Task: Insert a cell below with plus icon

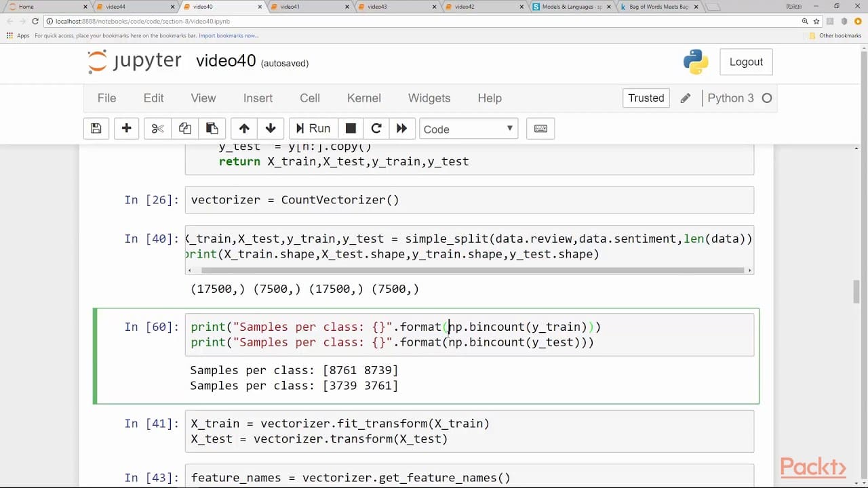Action: coord(126,129)
